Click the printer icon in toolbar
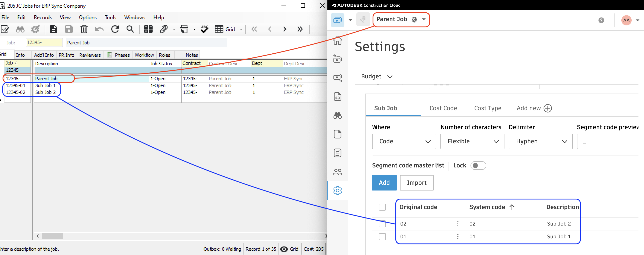The image size is (644, 255). point(184,29)
